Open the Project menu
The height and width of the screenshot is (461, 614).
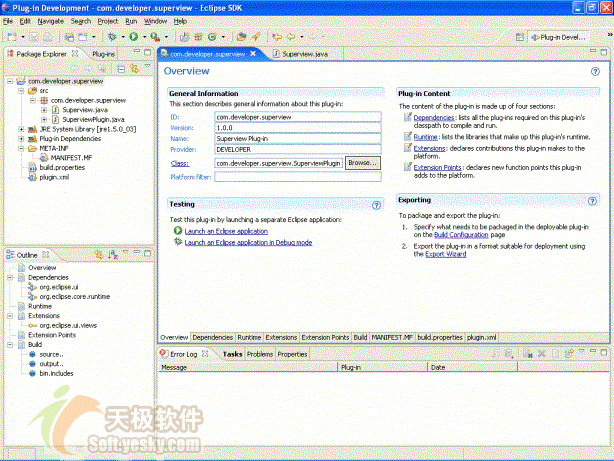108,21
